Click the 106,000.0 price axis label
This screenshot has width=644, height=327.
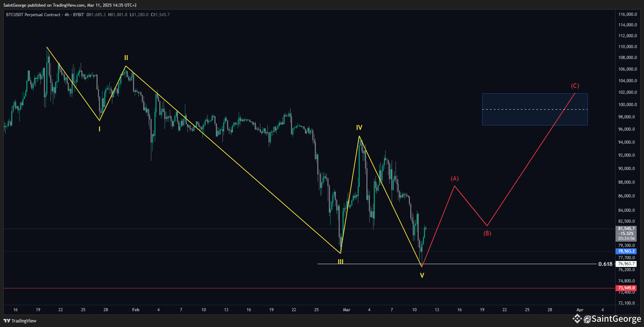pyautogui.click(x=628, y=69)
